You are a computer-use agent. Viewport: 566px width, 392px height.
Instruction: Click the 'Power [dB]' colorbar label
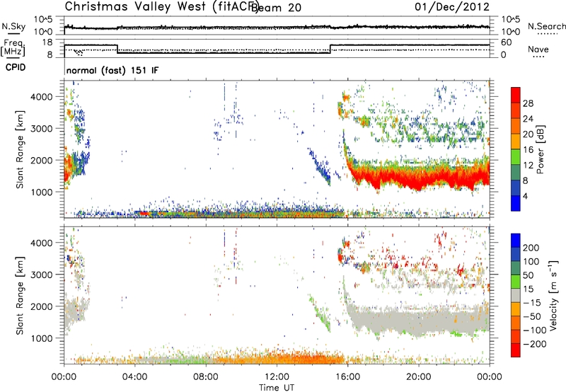[541, 149]
